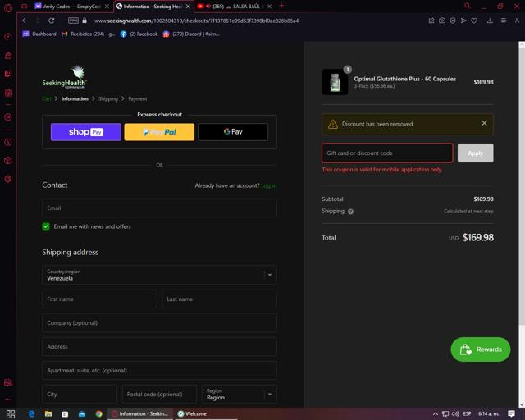The image size is (525, 420).
Task: Click the Postal code (optional) field
Action: (x=159, y=395)
